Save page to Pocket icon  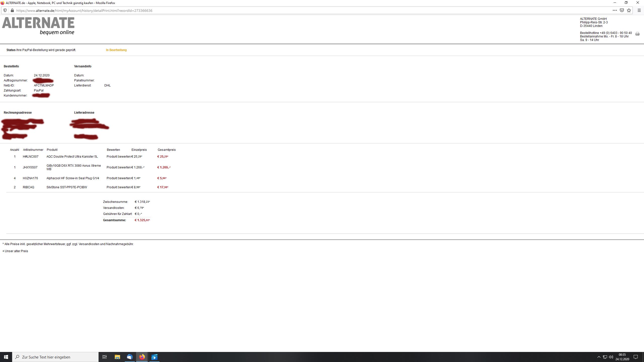(622, 10)
